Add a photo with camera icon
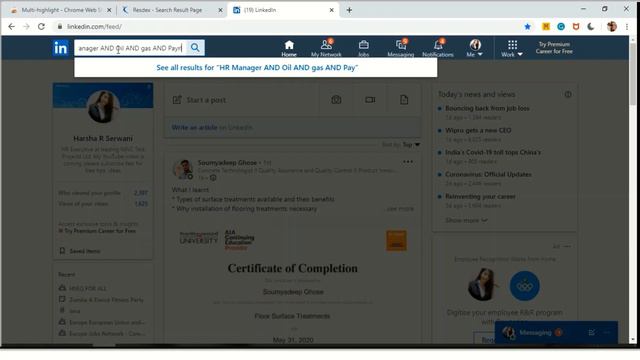The height and width of the screenshot is (360, 640). tap(336, 100)
